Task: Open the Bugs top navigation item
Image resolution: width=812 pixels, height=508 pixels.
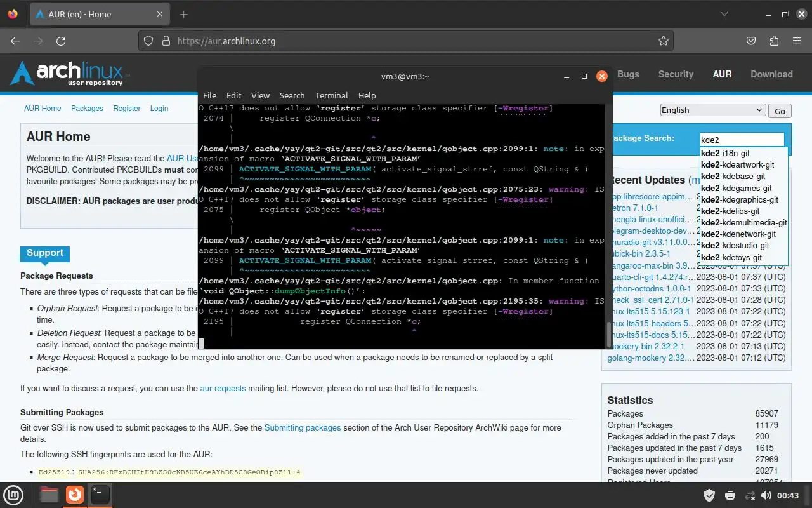Action: click(x=628, y=74)
